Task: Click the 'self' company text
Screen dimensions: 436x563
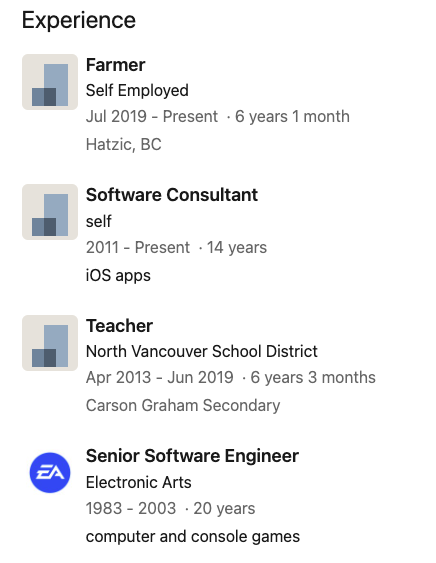Action: [x=99, y=221]
